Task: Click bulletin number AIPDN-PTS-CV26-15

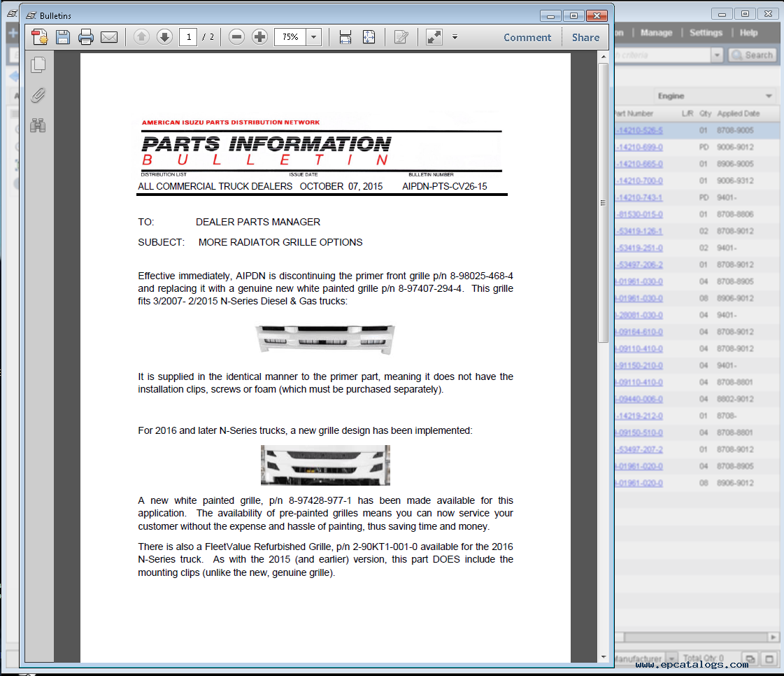Action: pos(445,187)
